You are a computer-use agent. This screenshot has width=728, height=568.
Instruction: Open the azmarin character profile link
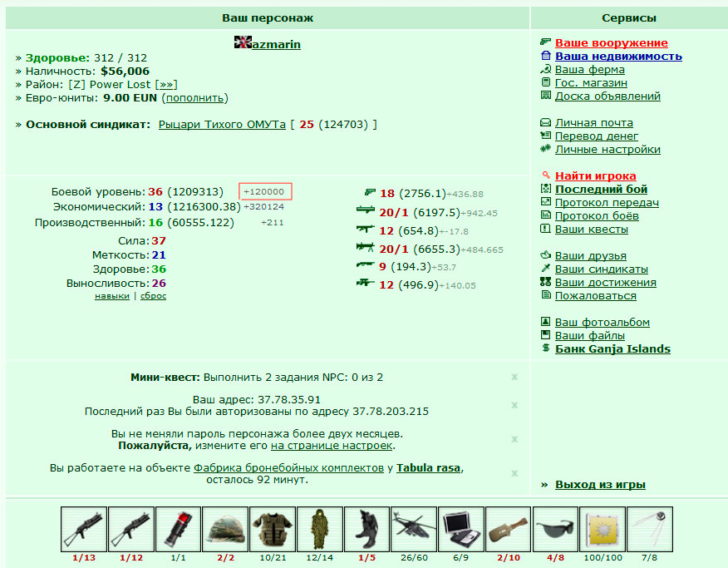click(x=276, y=44)
